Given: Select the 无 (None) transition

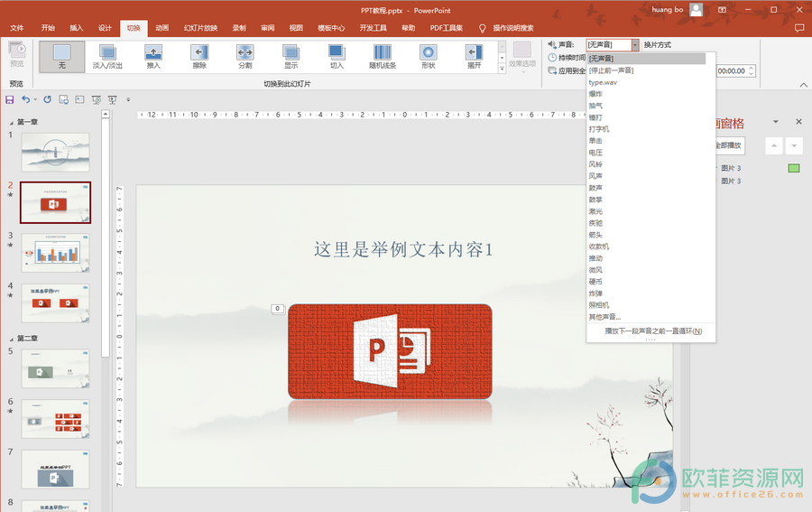Looking at the screenshot, I should pyautogui.click(x=61, y=57).
